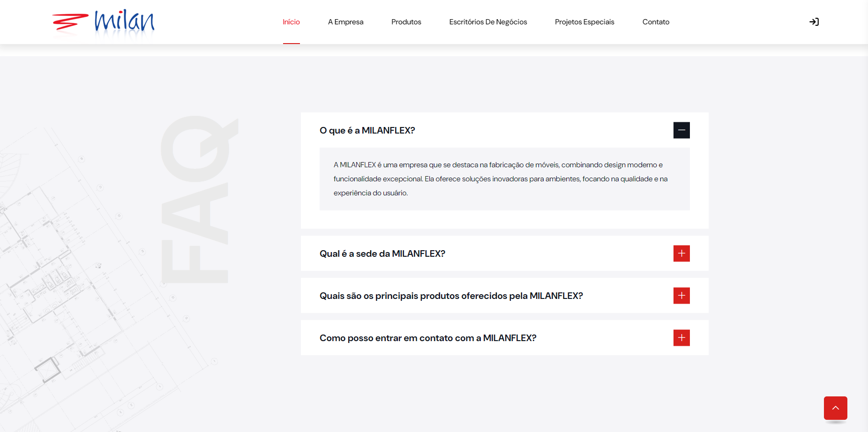Navigate to Contato page
The height and width of the screenshot is (432, 868).
[656, 22]
